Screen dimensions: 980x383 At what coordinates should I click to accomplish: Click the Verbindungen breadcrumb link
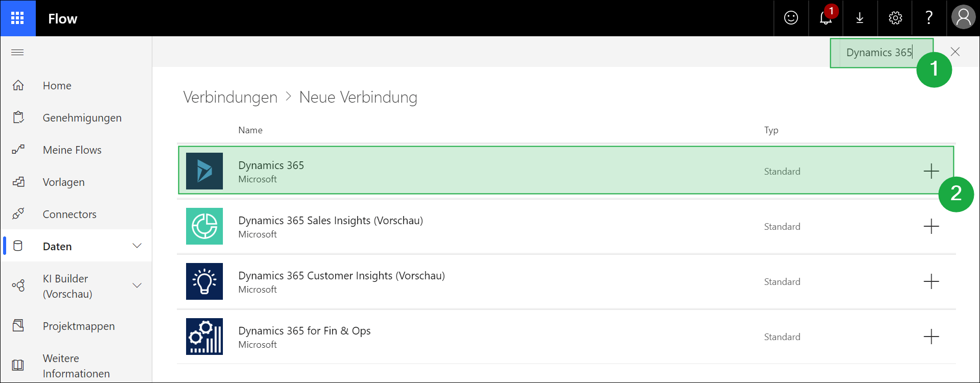click(x=230, y=97)
